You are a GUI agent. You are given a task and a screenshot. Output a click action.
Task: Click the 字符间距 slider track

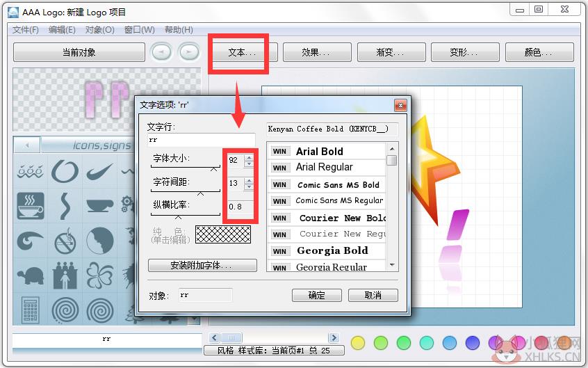186,191
